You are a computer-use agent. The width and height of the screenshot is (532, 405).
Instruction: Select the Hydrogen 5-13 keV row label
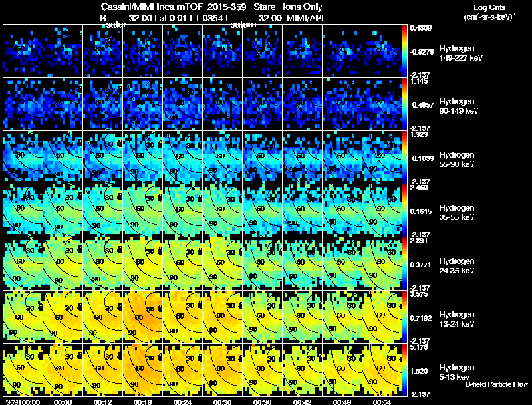point(457,372)
